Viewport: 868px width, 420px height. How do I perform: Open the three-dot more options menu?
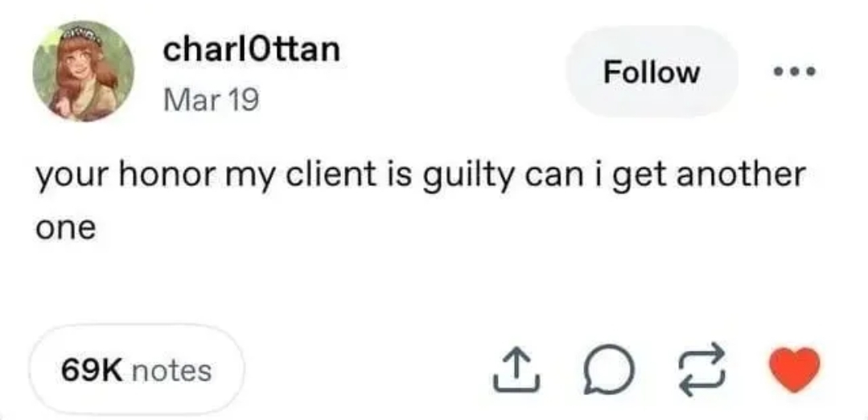pos(795,72)
